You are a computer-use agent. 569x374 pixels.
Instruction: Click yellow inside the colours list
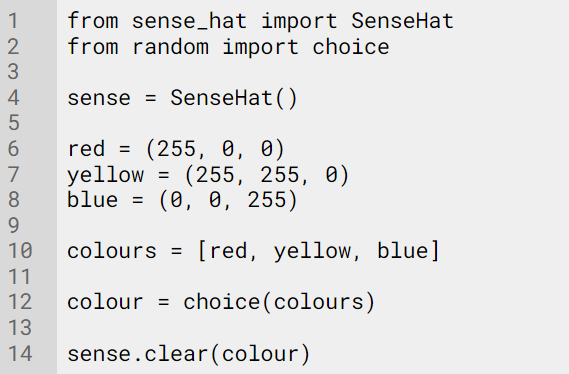click(312, 251)
